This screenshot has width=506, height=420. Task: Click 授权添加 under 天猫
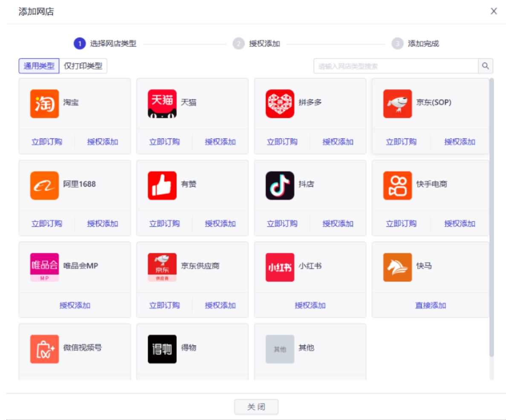(220, 141)
